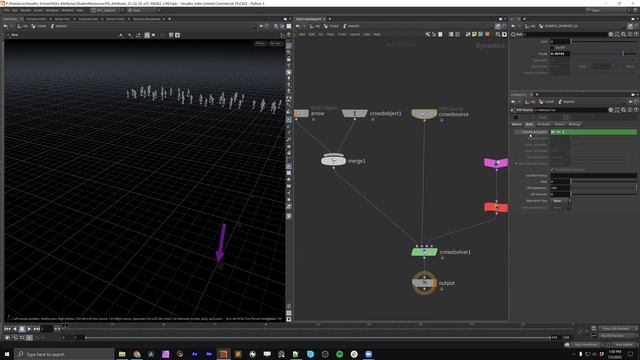This screenshot has width=640, height=360.
Task: Open the Main radial menu dropdown
Action: [x=142, y=10]
